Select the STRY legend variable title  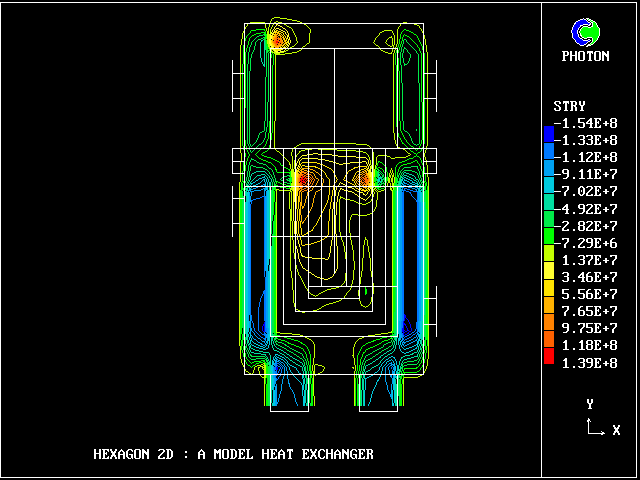pos(569,106)
